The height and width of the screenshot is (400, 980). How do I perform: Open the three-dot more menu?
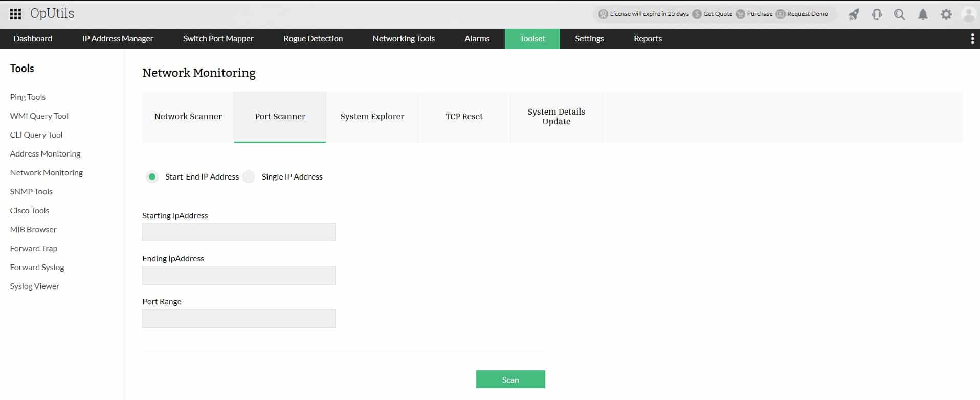tap(972, 39)
